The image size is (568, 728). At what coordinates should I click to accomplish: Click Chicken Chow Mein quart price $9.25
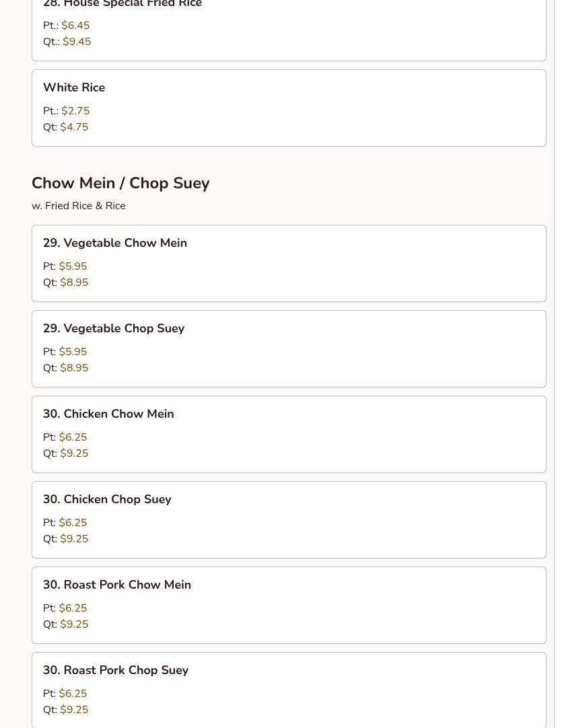[74, 453]
